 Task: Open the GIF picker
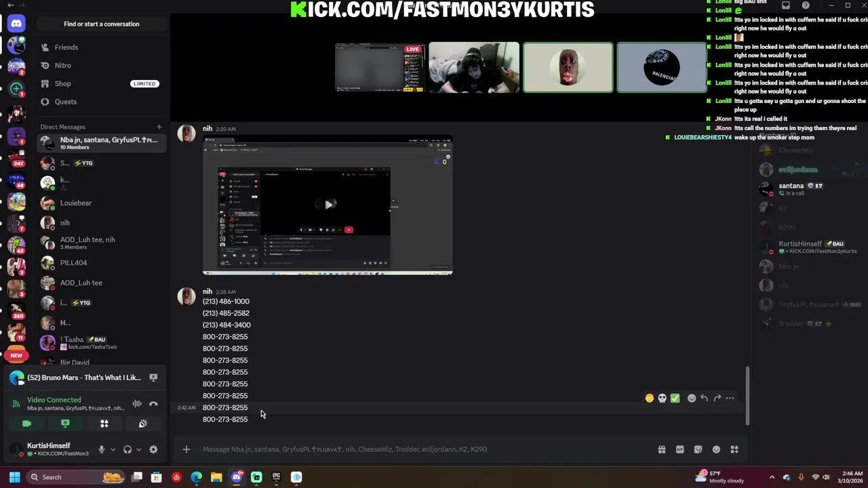680,449
